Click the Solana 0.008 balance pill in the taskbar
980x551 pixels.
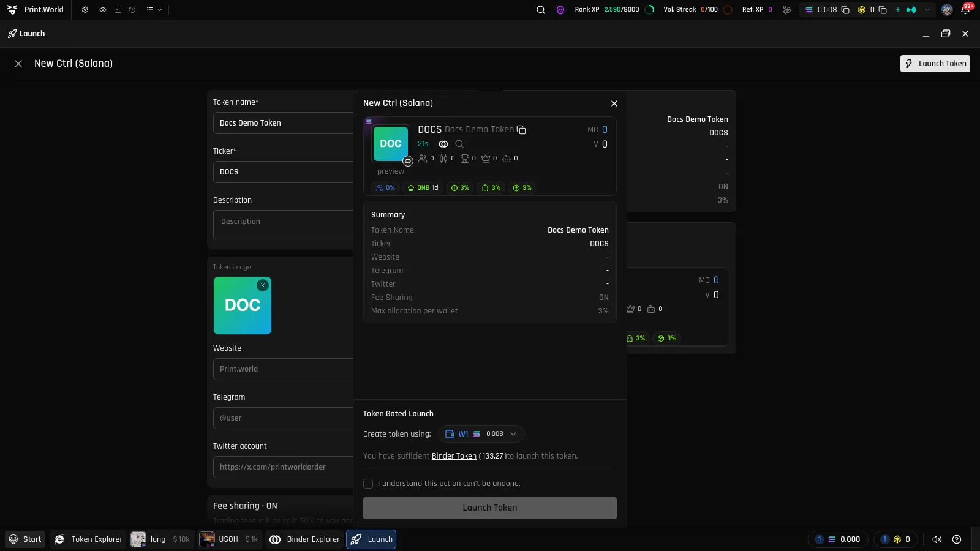click(839, 539)
